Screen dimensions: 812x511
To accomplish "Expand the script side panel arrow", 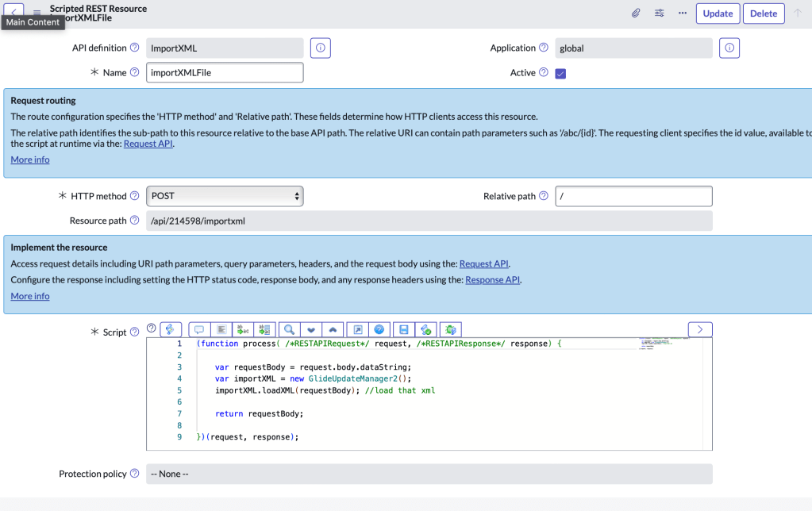I will click(x=699, y=329).
